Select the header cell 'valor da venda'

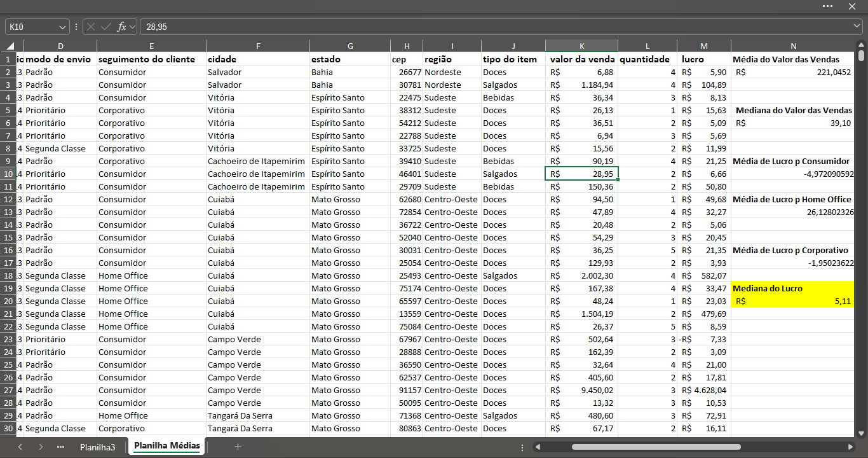point(581,59)
